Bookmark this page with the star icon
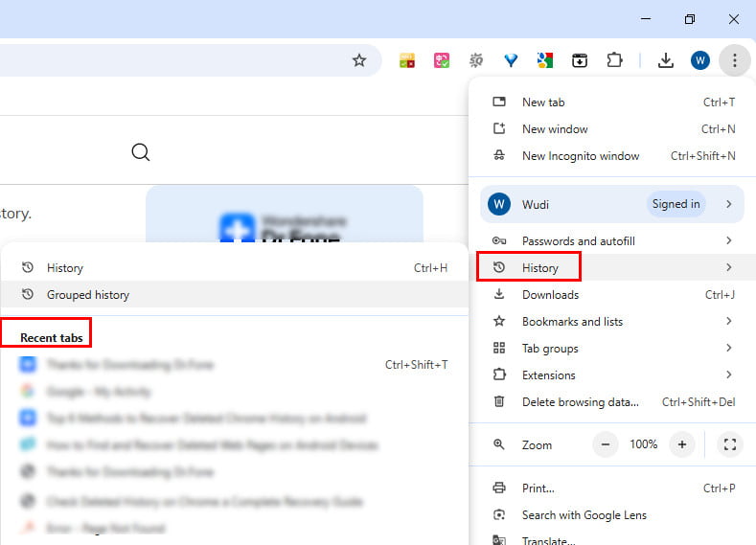The image size is (756, 545). coord(359,60)
